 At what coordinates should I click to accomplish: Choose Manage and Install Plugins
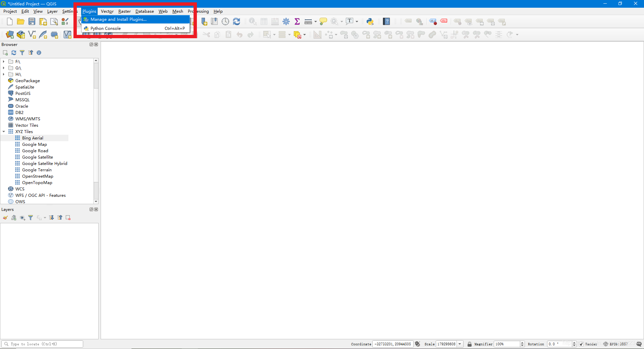tap(136, 19)
